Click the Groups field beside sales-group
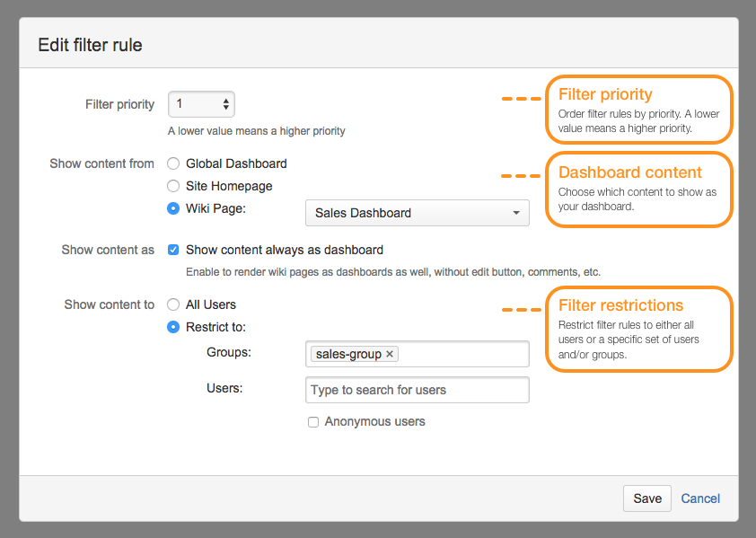This screenshot has width=756, height=538. click(x=462, y=354)
